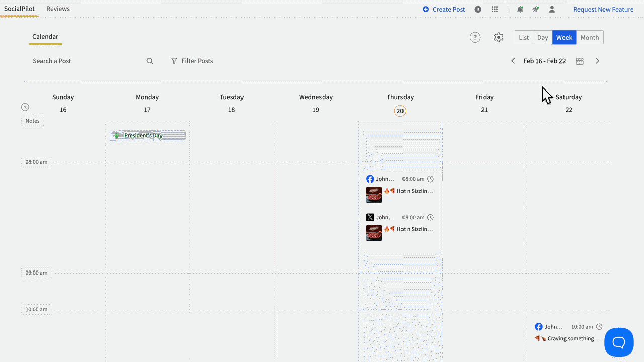Switch to List view
This screenshot has height=362, width=644.
(x=524, y=37)
